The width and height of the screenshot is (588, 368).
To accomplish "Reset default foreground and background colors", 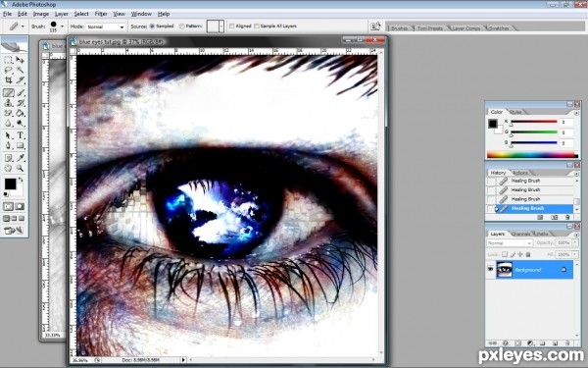I will click(x=6, y=194).
